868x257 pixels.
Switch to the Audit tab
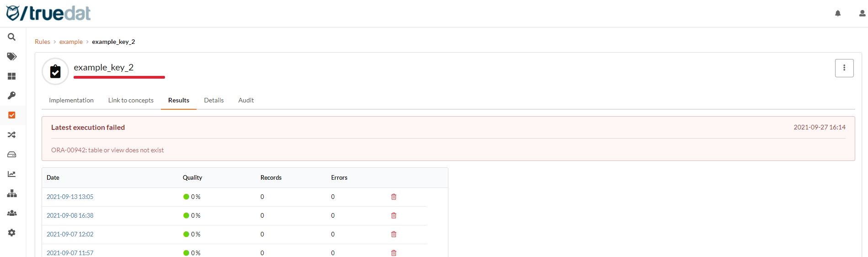click(x=246, y=101)
